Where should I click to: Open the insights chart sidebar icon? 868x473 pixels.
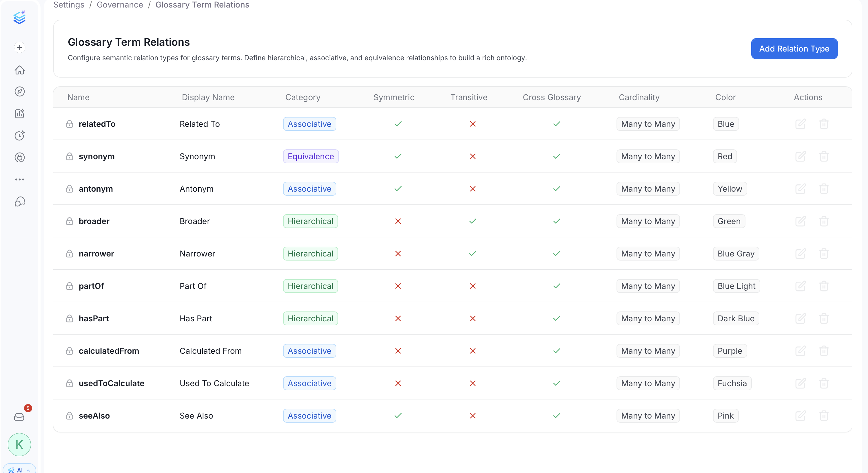(19, 113)
